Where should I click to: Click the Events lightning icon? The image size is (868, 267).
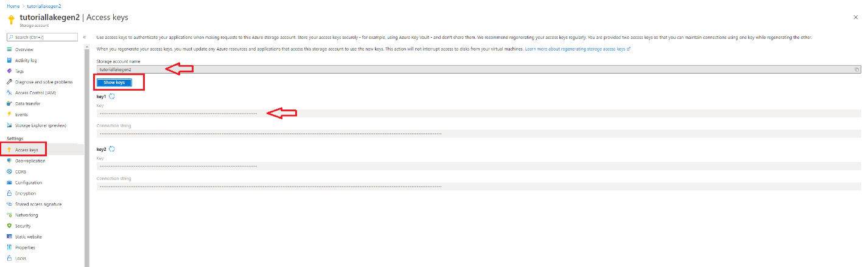click(9, 114)
